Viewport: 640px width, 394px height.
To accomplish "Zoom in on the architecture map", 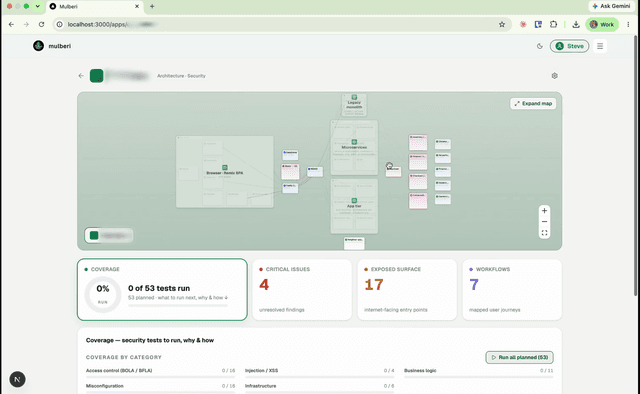I will (x=544, y=211).
